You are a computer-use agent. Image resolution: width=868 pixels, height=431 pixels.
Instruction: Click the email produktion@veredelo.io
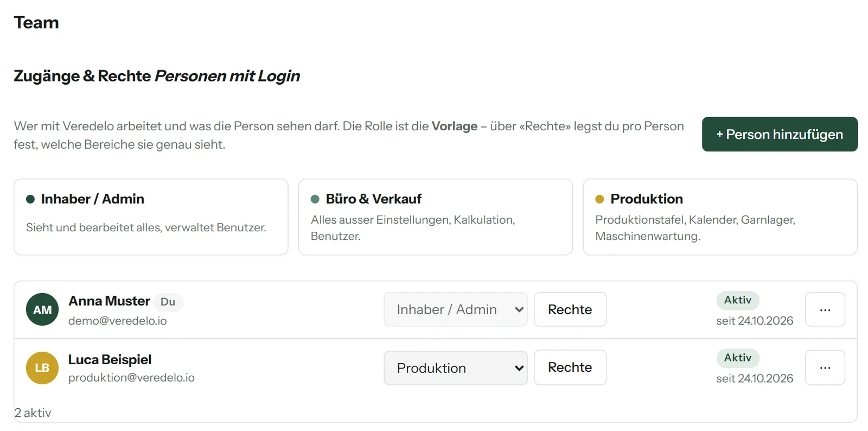[x=131, y=378]
